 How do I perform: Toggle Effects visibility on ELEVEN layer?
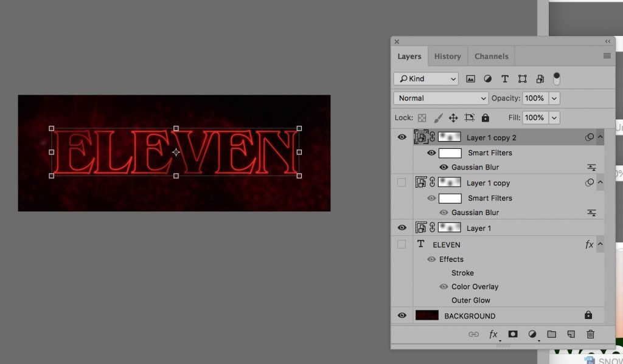coord(431,259)
